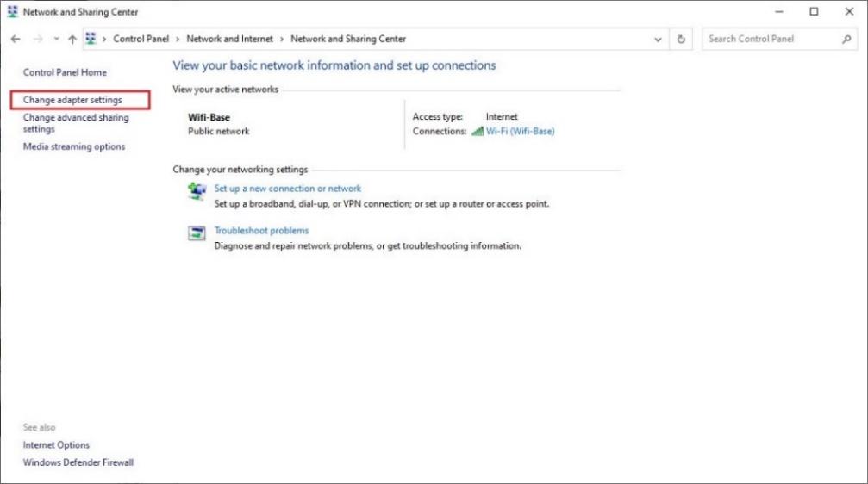Screen dimensions: 868x484
Task: Click the search magnifier icon
Action: [x=846, y=39]
